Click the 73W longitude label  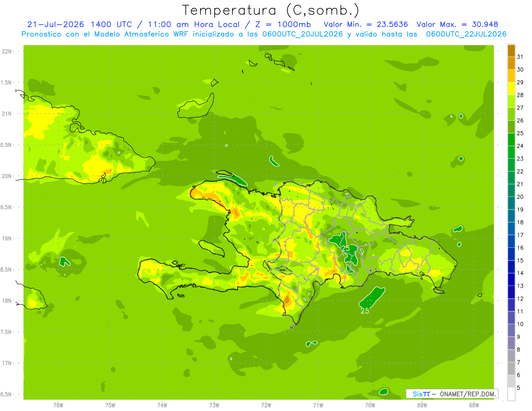pos(214,405)
